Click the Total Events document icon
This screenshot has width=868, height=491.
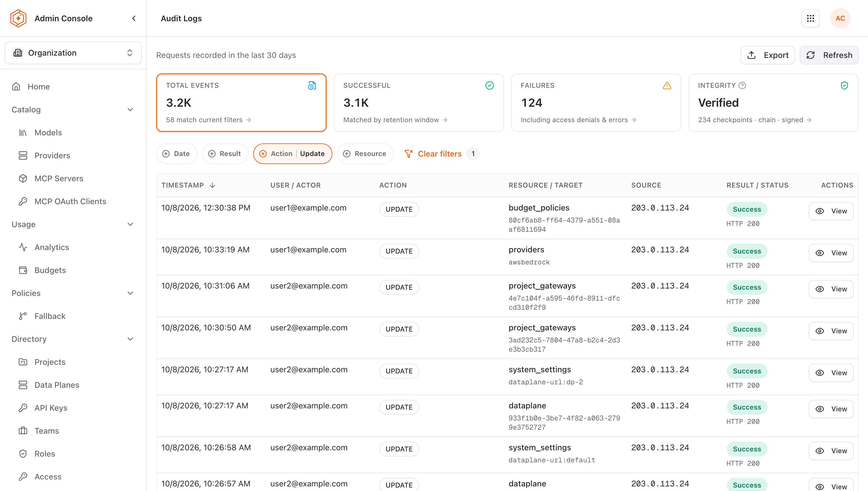point(312,85)
